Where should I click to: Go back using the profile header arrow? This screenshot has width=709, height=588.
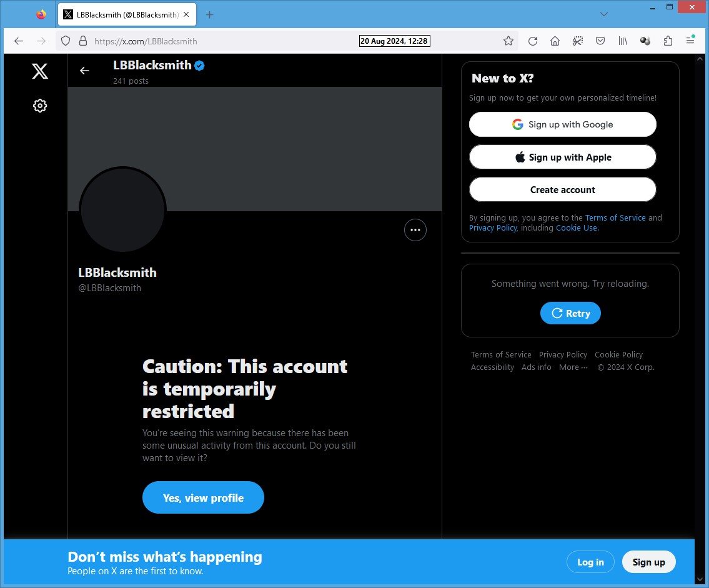coord(84,71)
